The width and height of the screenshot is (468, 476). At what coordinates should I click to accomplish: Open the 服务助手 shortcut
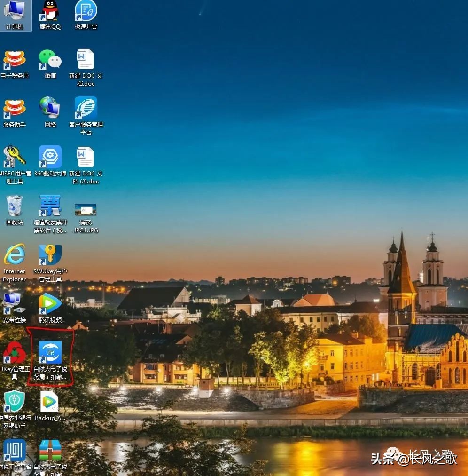click(15, 108)
